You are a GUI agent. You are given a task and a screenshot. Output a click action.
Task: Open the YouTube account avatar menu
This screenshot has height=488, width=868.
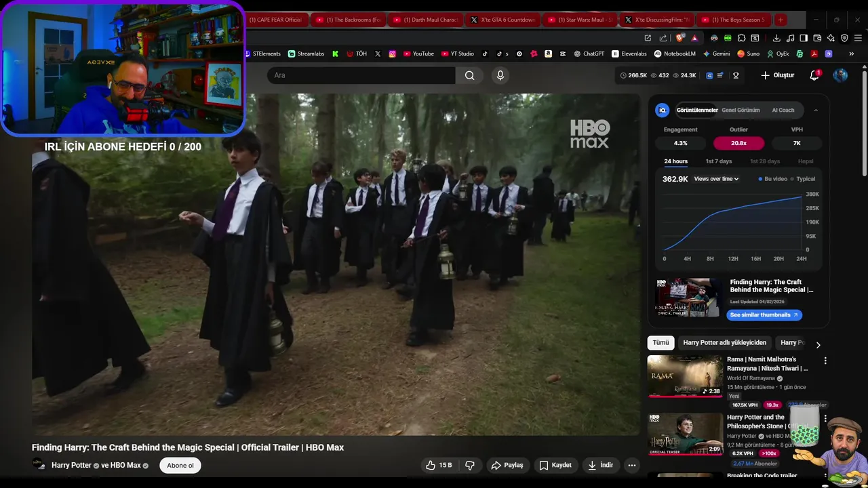[840, 75]
